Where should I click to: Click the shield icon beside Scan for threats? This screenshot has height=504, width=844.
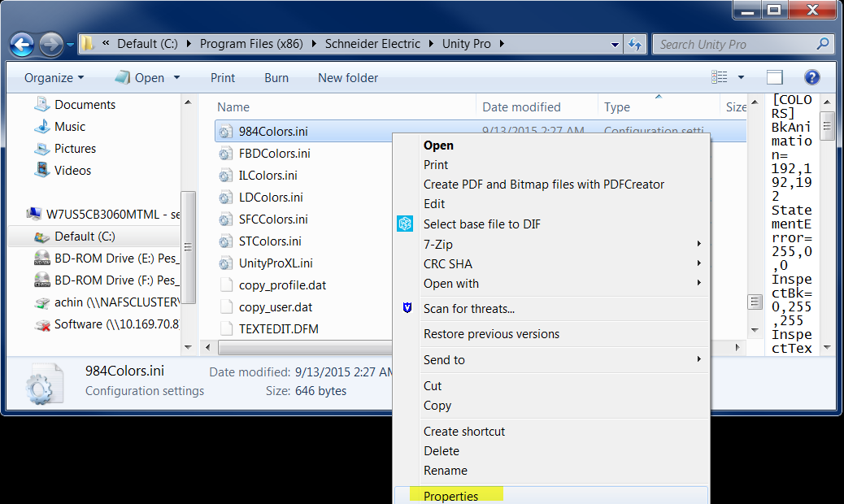click(x=407, y=307)
